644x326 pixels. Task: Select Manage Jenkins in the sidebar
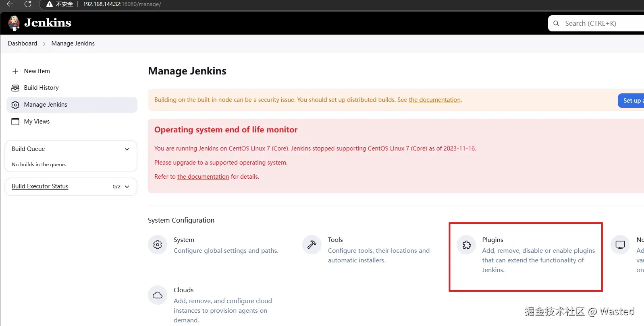click(72, 105)
